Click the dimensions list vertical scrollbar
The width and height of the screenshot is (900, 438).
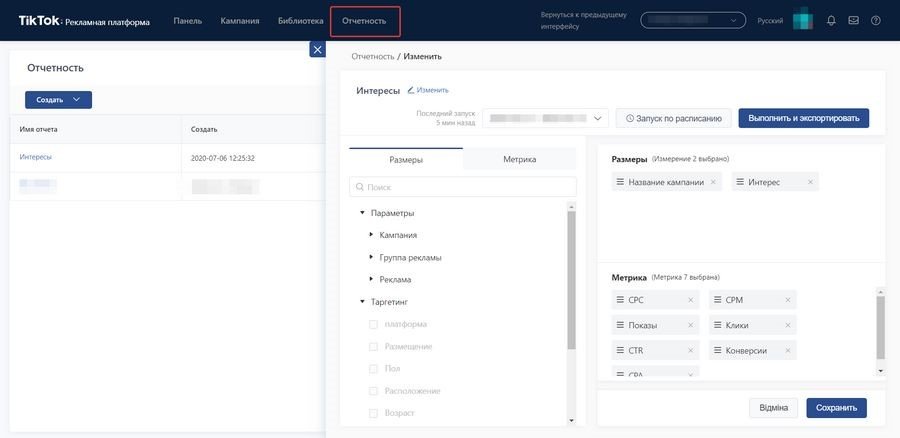click(571, 281)
